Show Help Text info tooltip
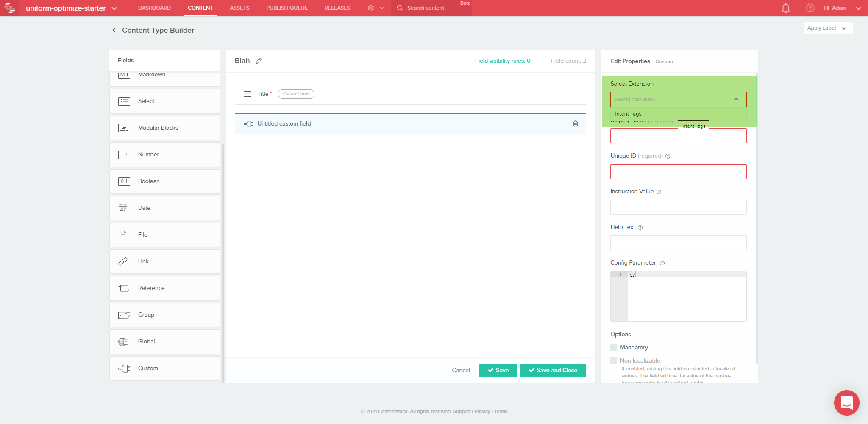The image size is (868, 424). click(x=640, y=227)
